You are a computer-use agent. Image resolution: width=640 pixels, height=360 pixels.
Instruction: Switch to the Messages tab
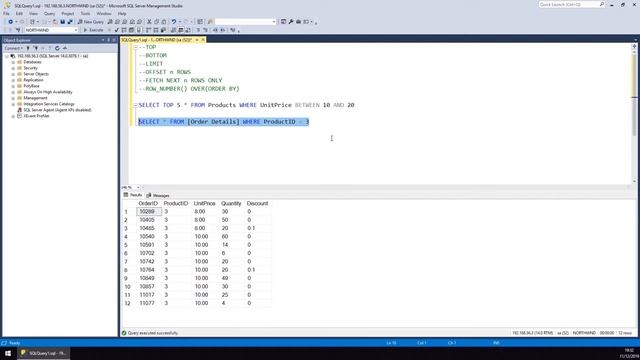tap(158, 195)
